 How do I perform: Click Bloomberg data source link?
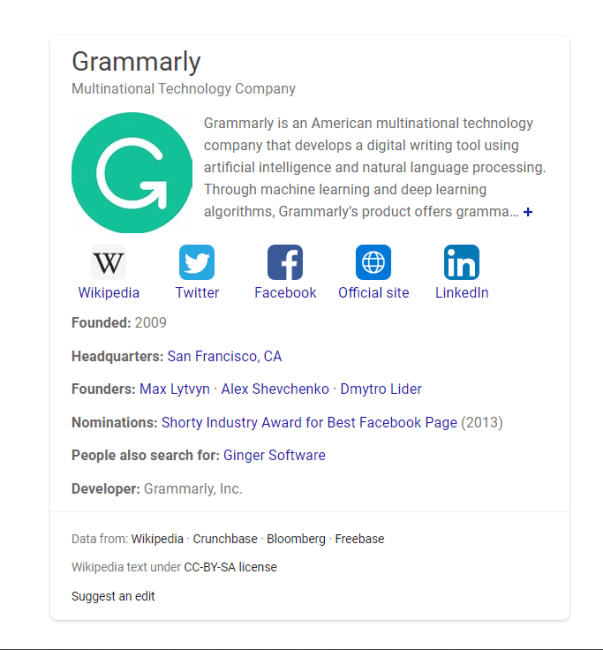tap(296, 539)
